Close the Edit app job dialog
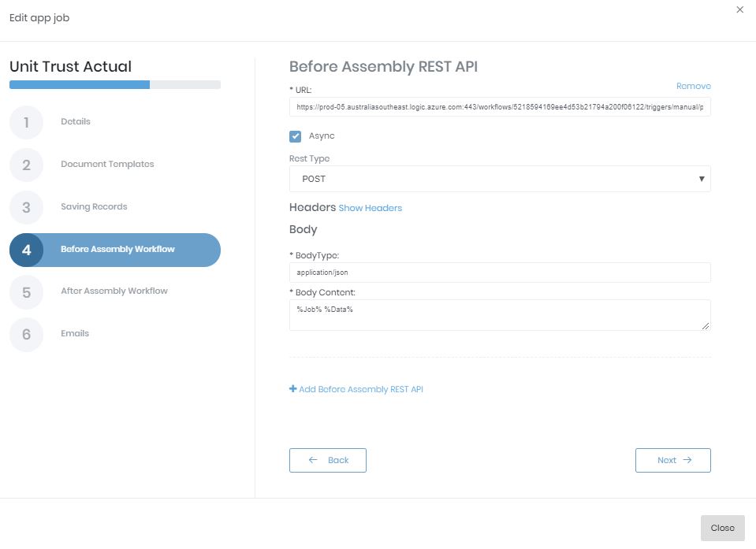The height and width of the screenshot is (549, 756). 739,9
